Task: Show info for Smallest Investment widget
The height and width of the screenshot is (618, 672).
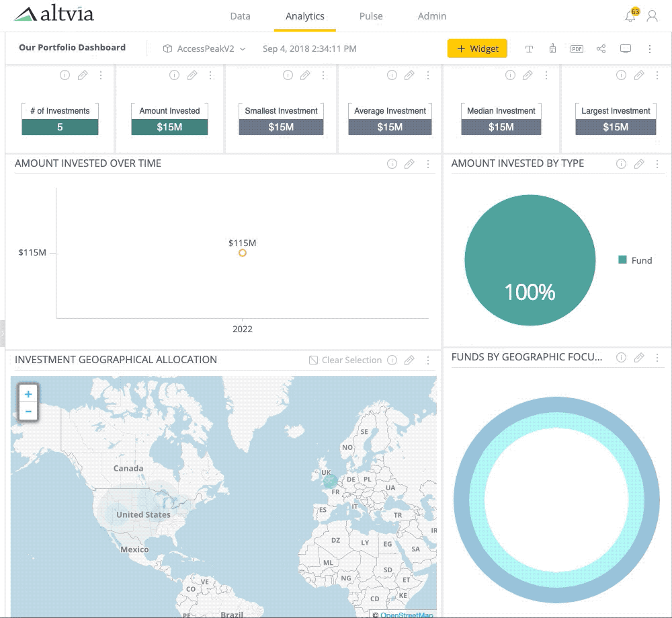Action: pyautogui.click(x=288, y=75)
